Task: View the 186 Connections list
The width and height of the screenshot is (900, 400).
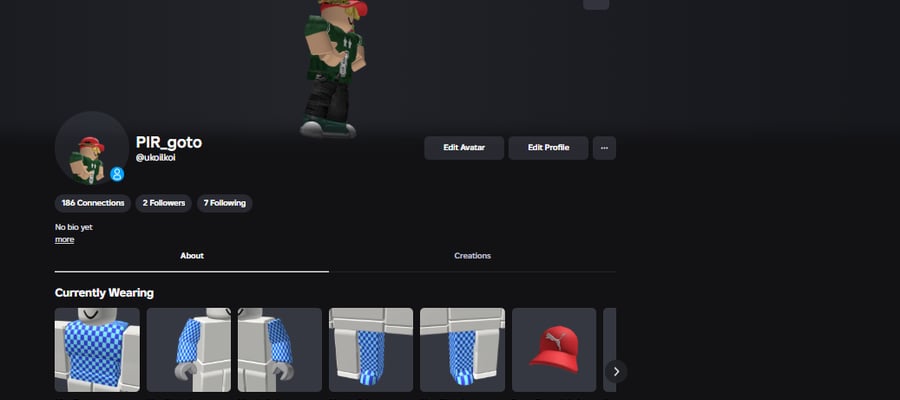Action: 93,203
